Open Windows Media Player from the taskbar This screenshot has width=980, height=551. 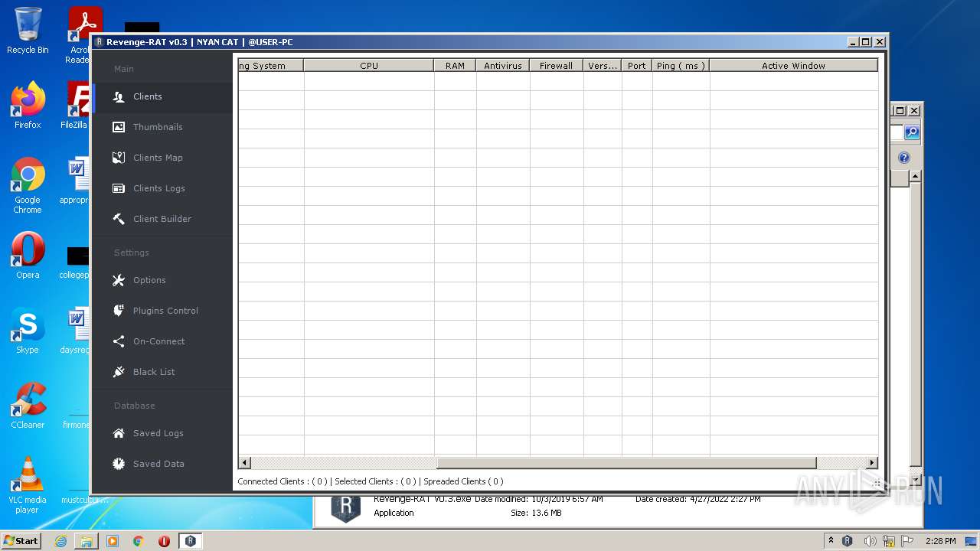click(113, 541)
